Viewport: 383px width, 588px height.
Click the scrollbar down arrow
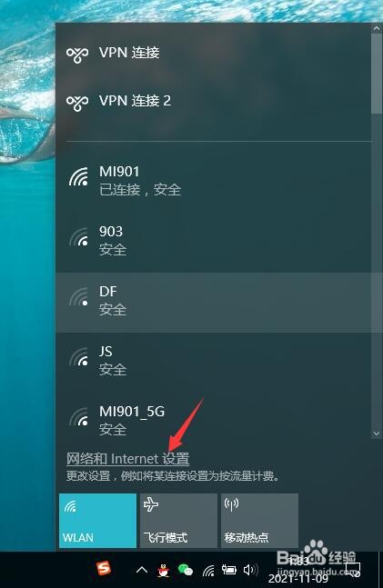click(377, 434)
